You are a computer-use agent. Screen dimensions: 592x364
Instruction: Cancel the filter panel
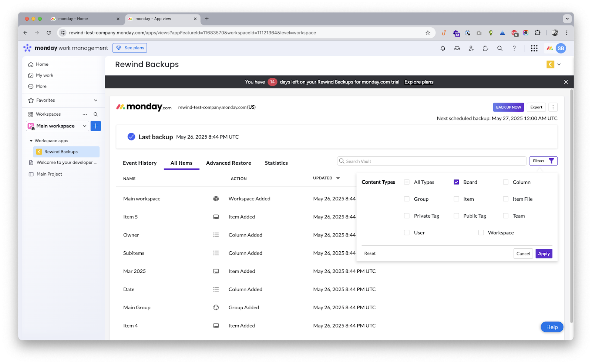coord(523,254)
